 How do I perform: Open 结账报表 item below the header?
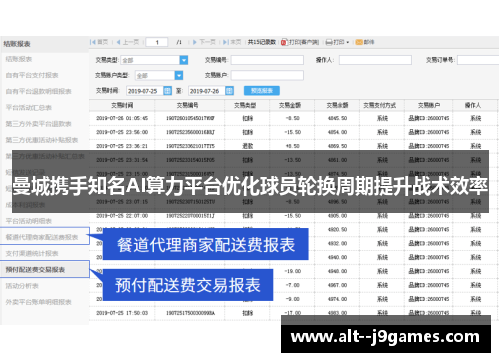coord(19,59)
